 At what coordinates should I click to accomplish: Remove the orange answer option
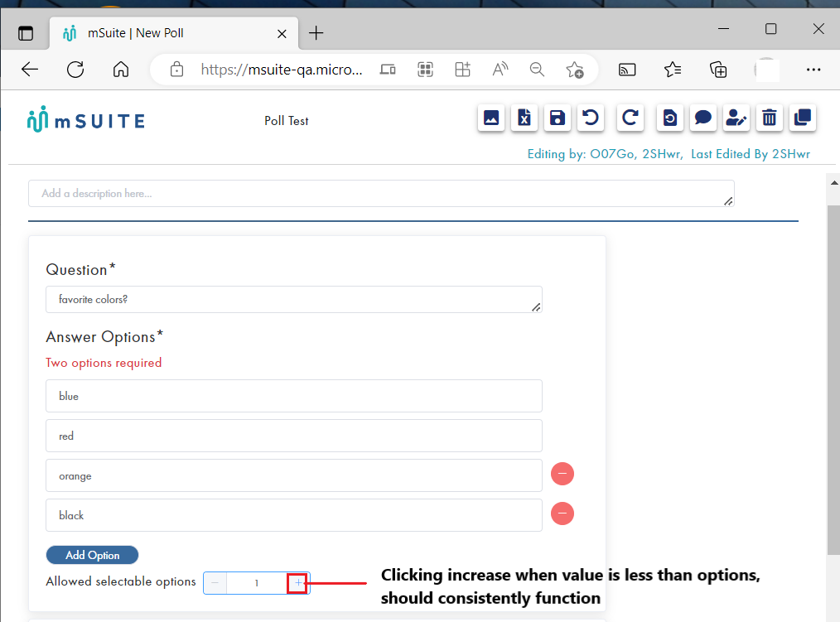(562, 473)
